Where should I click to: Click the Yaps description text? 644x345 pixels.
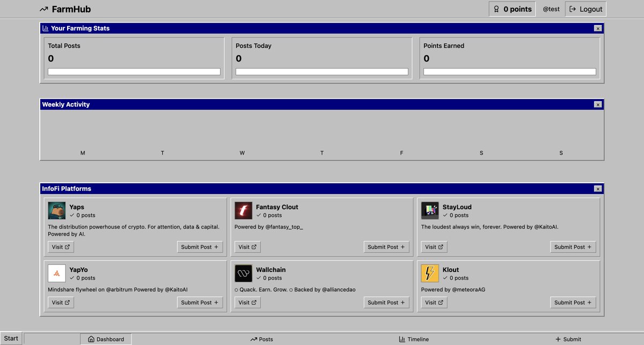coord(134,231)
